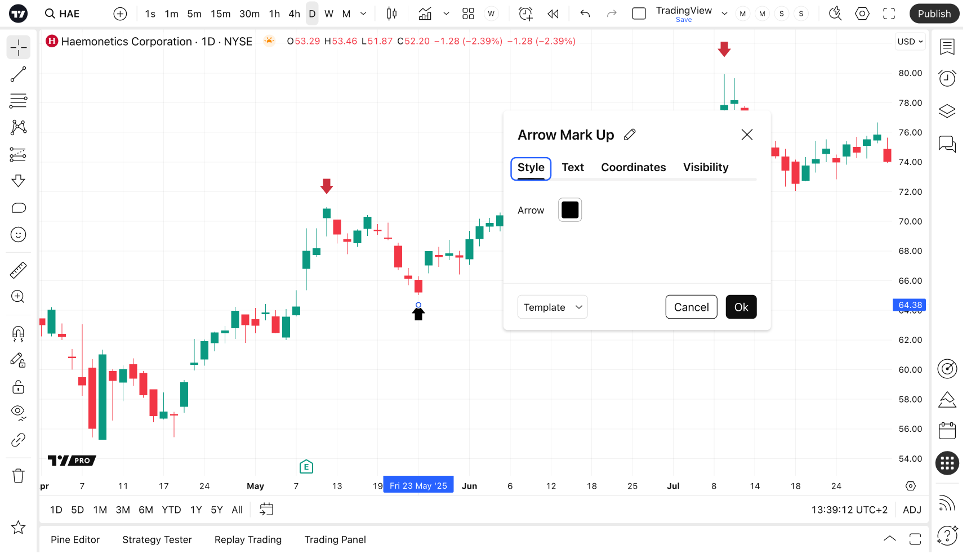Switch to the Visibility tab

click(x=706, y=167)
